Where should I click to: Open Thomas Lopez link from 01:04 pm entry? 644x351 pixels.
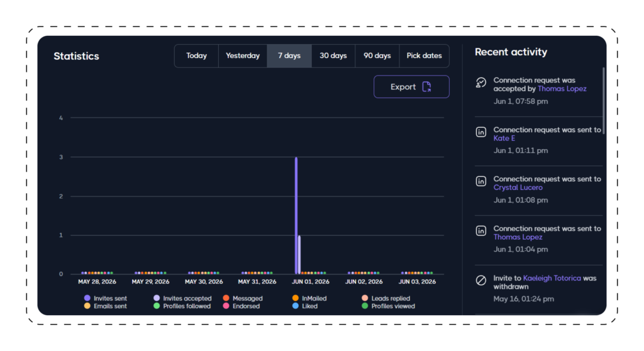[x=518, y=237]
